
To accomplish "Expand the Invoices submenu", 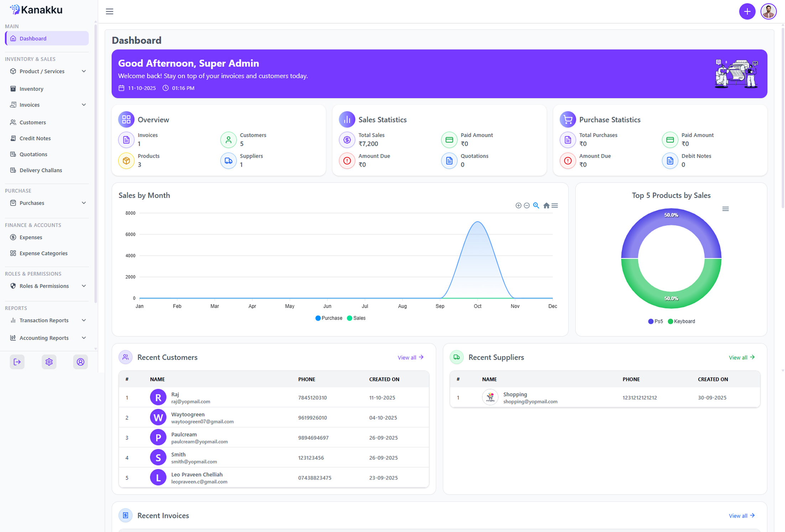I will point(47,105).
